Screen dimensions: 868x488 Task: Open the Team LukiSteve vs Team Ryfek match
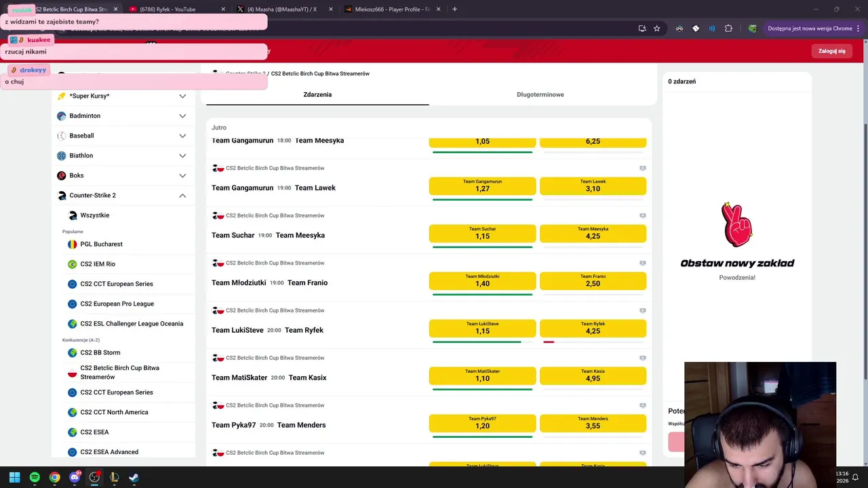pyautogui.click(x=267, y=330)
